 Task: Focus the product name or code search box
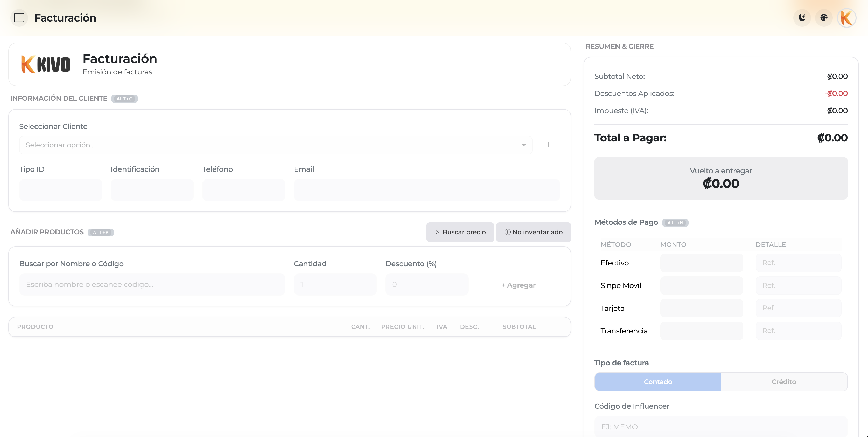click(152, 284)
